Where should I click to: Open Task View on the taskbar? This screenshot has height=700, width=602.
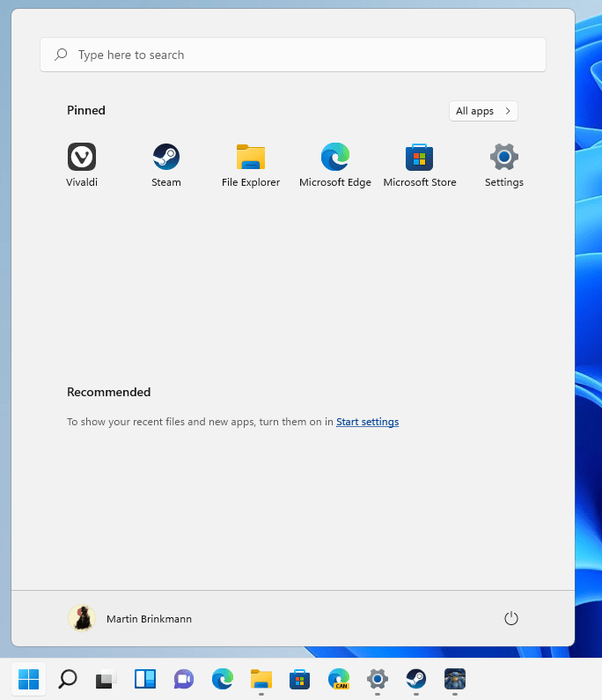click(106, 680)
